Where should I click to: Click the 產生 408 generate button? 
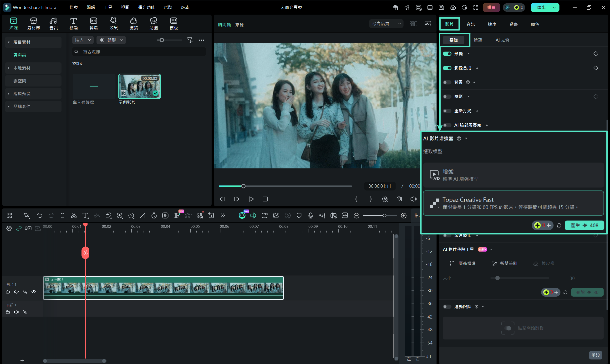click(x=584, y=225)
